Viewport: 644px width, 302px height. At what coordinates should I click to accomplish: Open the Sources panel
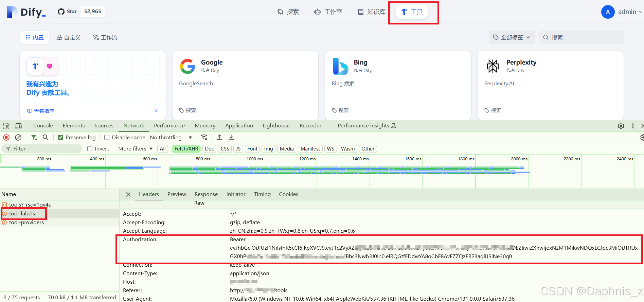(x=104, y=126)
